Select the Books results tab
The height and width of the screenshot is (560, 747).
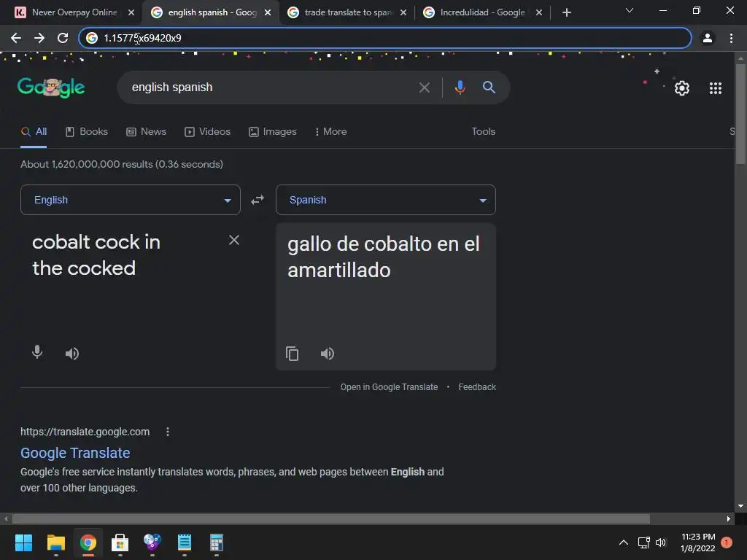(x=87, y=132)
